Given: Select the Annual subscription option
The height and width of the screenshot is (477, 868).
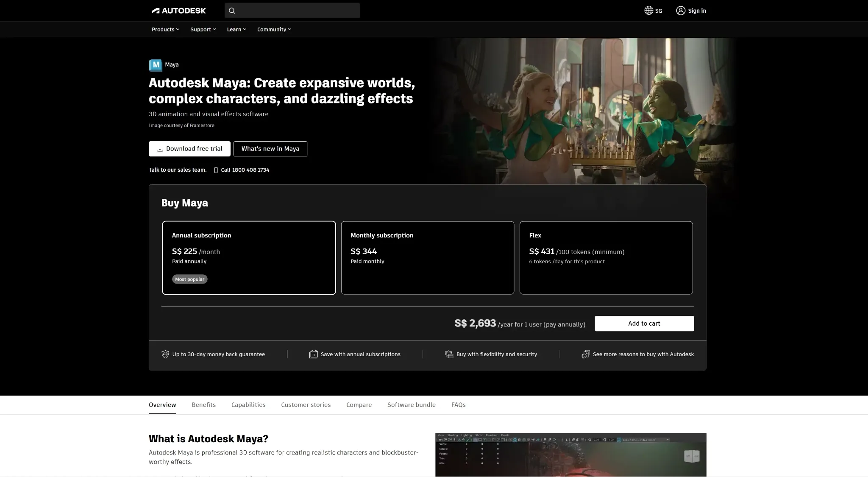Looking at the screenshot, I should pyautogui.click(x=249, y=258).
